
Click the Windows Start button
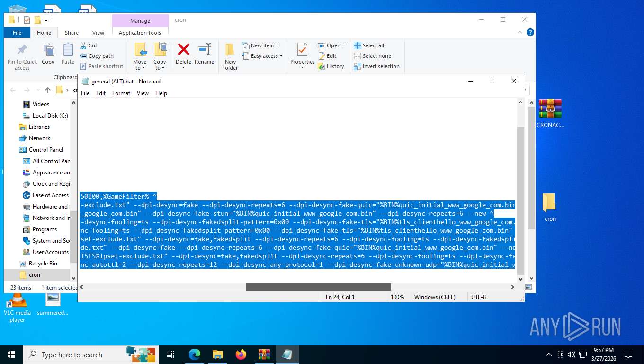(11, 355)
